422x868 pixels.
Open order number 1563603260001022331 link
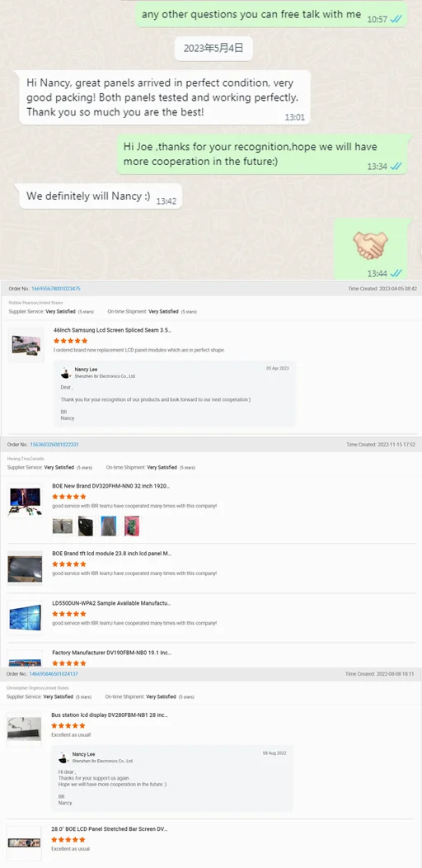(54, 445)
